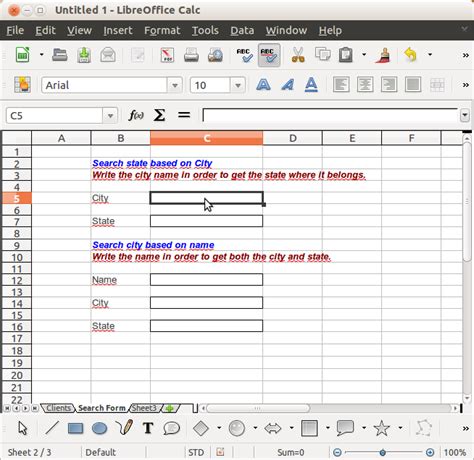Viewport: 474px width, 460px height.
Task: Select the Line drawing tool
Action: coord(52,428)
